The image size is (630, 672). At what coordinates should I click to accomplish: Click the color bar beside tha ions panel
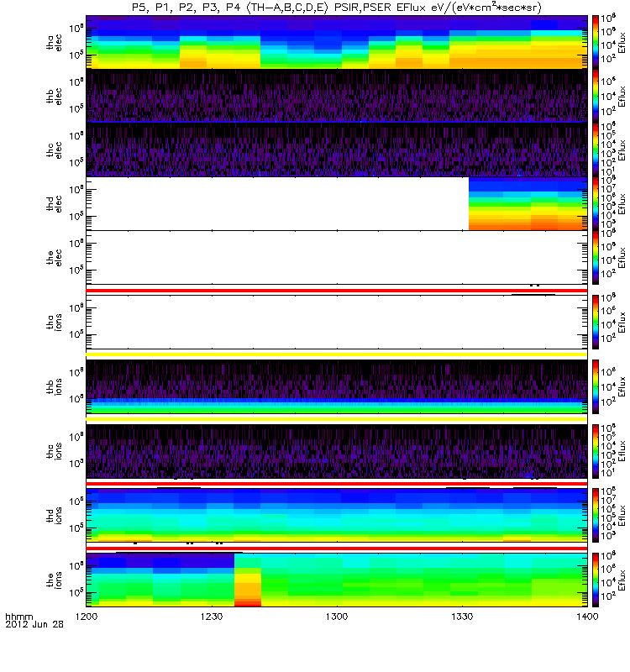click(596, 323)
